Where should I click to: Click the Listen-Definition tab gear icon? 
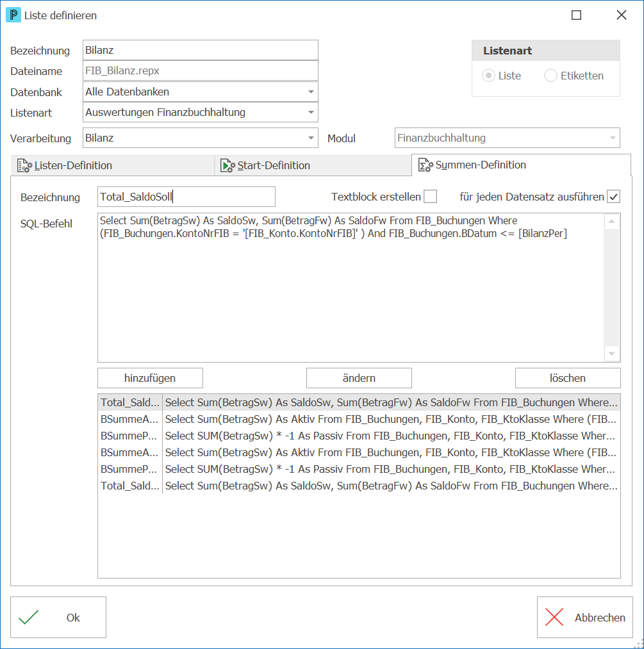coord(24,165)
